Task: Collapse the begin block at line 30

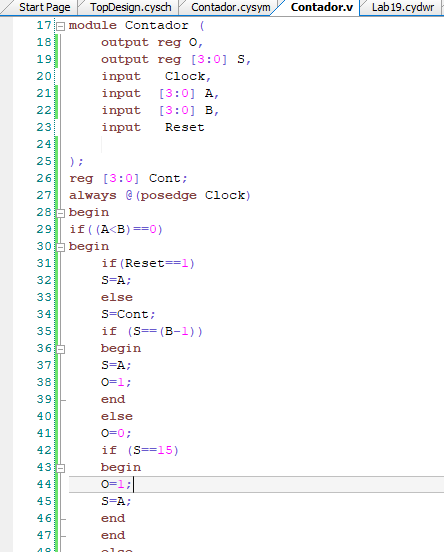Action: coord(61,247)
